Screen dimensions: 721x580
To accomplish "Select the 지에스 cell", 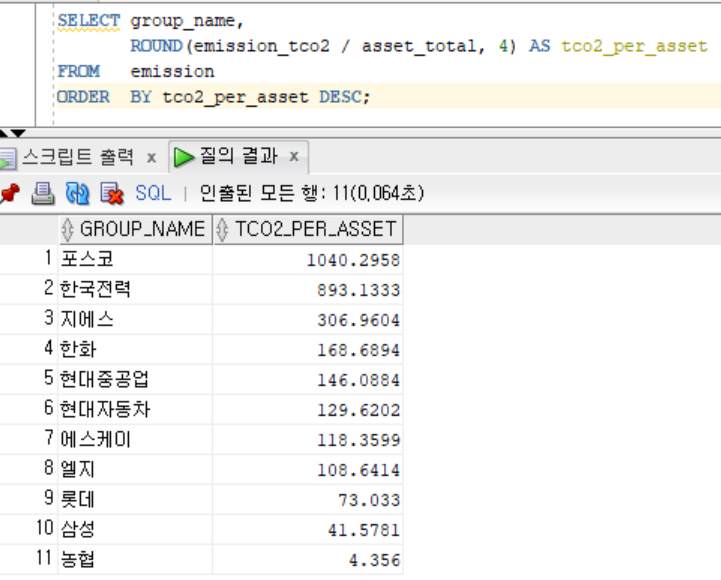I will tap(136, 319).
